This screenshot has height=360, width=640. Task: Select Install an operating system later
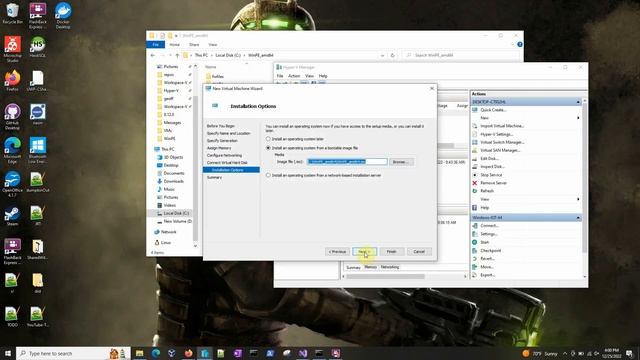tap(268, 139)
